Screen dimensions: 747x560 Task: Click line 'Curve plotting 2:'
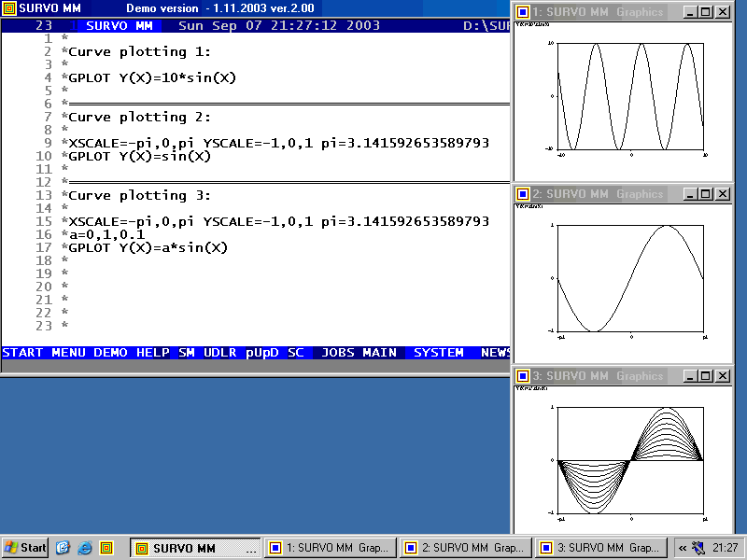click(139, 118)
